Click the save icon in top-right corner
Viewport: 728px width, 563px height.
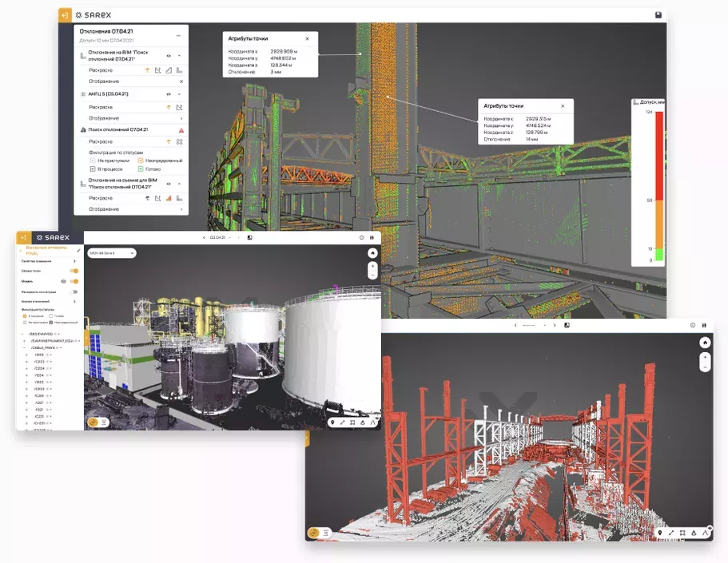(x=658, y=14)
